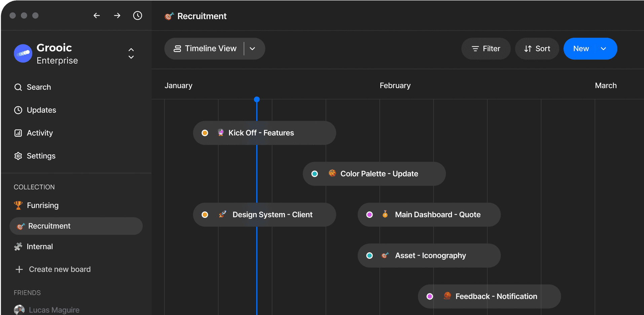Toggle teal status dot on Color Palette - Update
Viewport: 644px width, 315px height.
click(315, 174)
